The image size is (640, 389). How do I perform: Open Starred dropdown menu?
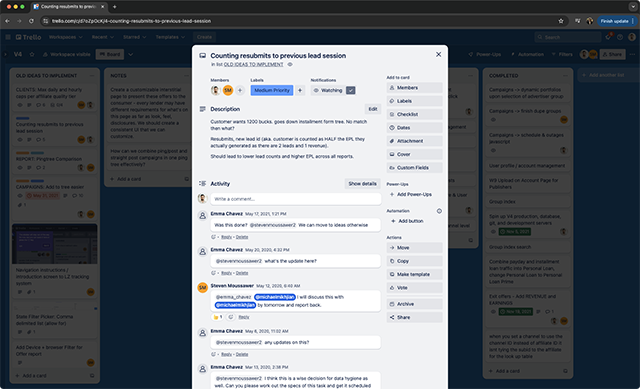[134, 37]
